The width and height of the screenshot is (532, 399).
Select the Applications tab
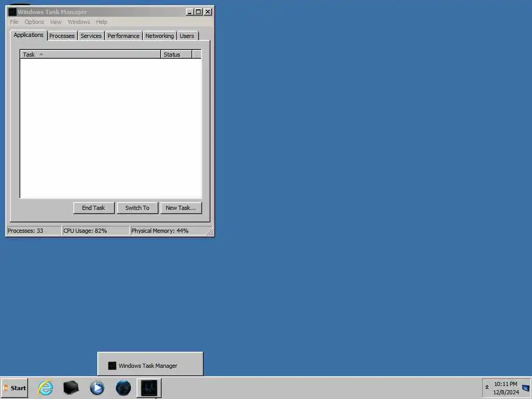[29, 35]
